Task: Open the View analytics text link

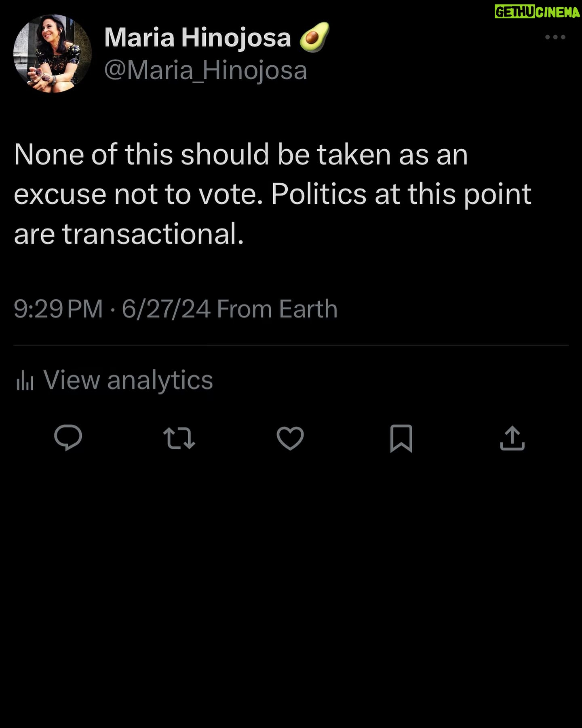Action: point(128,380)
